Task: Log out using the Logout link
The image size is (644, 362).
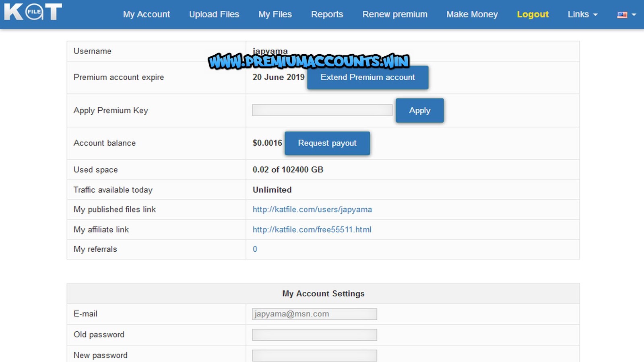Action: [533, 14]
